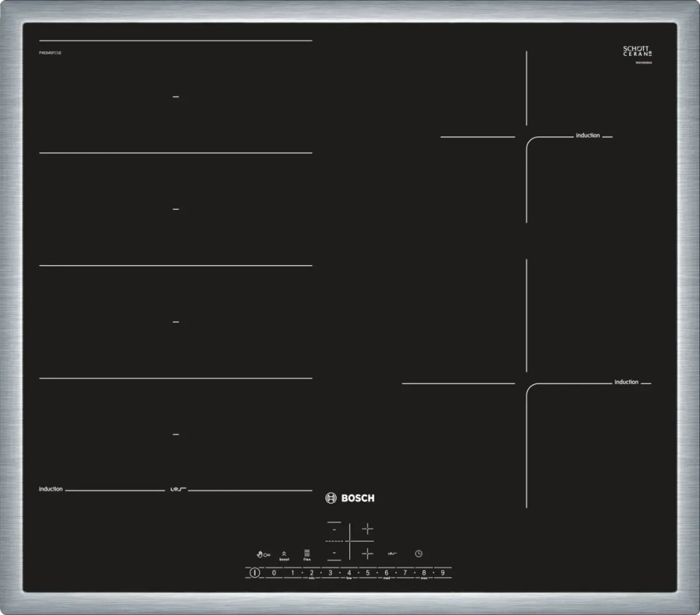This screenshot has width=700, height=615.
Task: Tap the top right induction zone label
Action: coord(588,135)
